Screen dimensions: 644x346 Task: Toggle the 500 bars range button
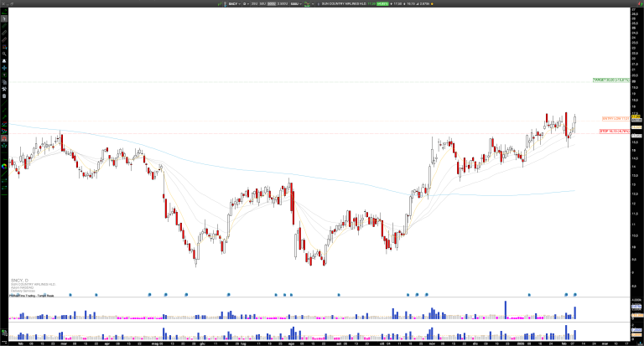(262, 4)
